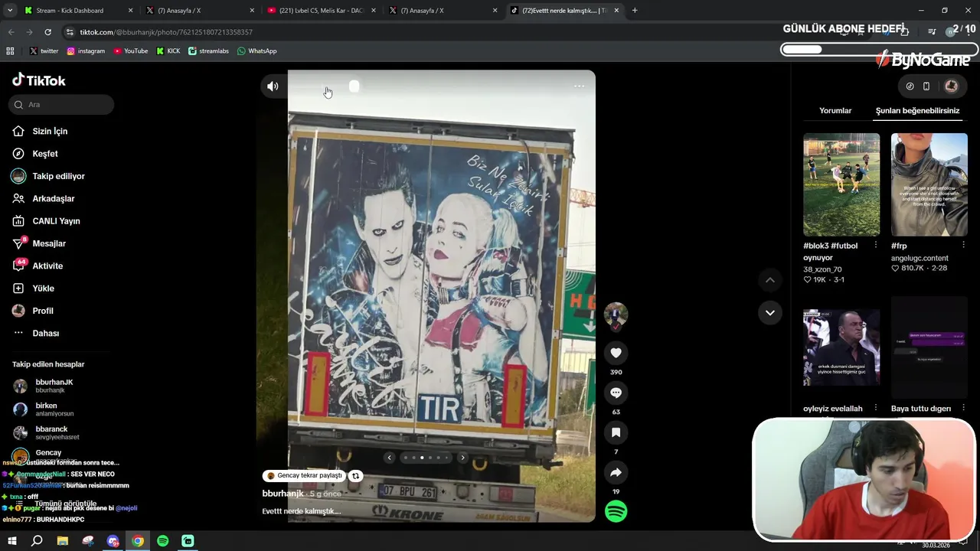Open the WhatsApp bookmark
The image size is (980, 551).
256,51
